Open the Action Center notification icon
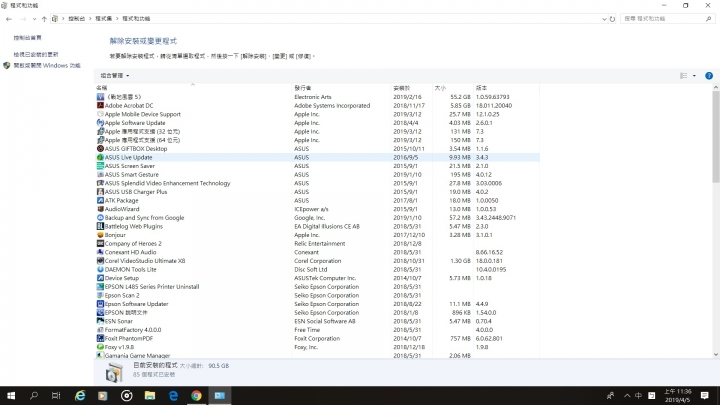The width and height of the screenshot is (720, 405). [704, 395]
